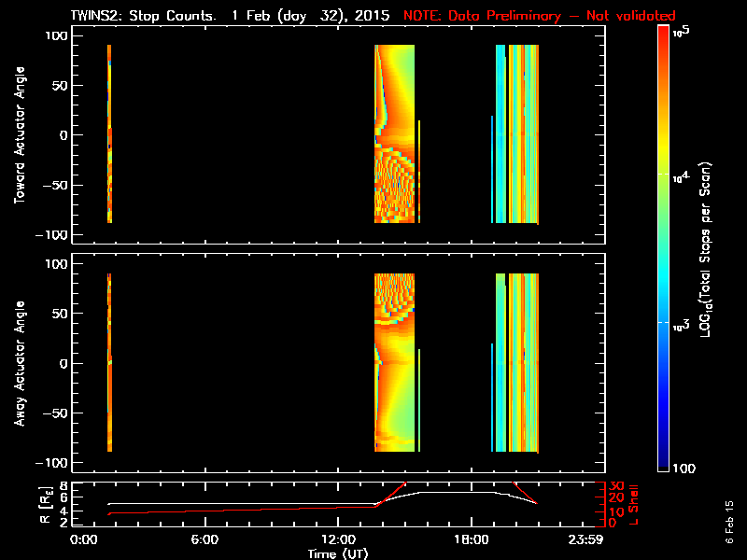747x560 pixels.
Task: Click the red 'Data Preliminary' note text
Action: click(539, 16)
